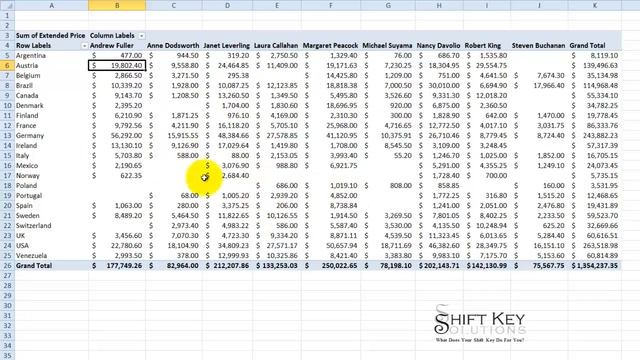Select row 26 header

pyautogui.click(x=7, y=266)
